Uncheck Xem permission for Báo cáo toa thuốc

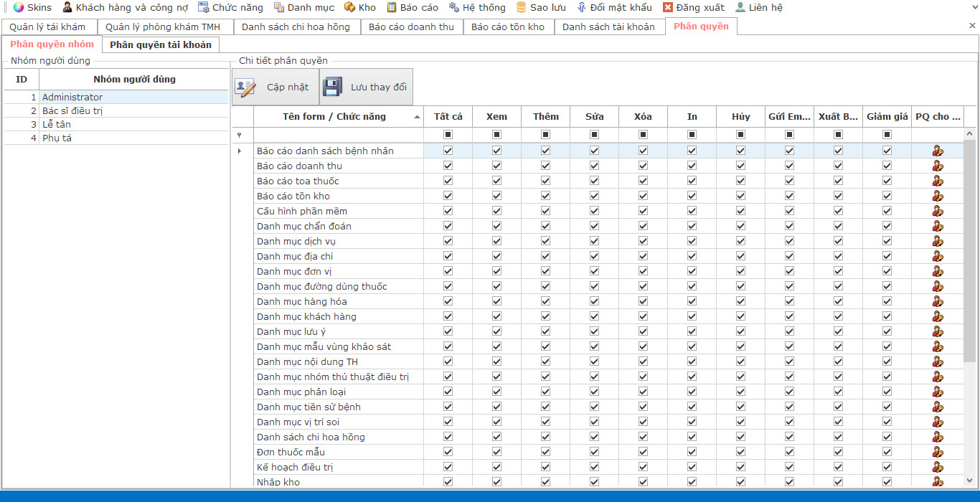tap(496, 181)
